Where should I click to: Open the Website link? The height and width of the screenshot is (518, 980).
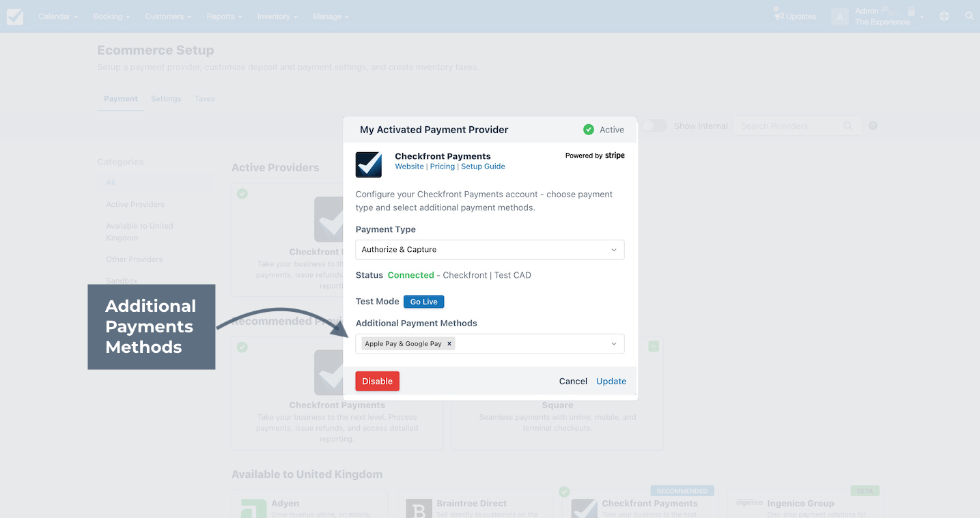410,167
